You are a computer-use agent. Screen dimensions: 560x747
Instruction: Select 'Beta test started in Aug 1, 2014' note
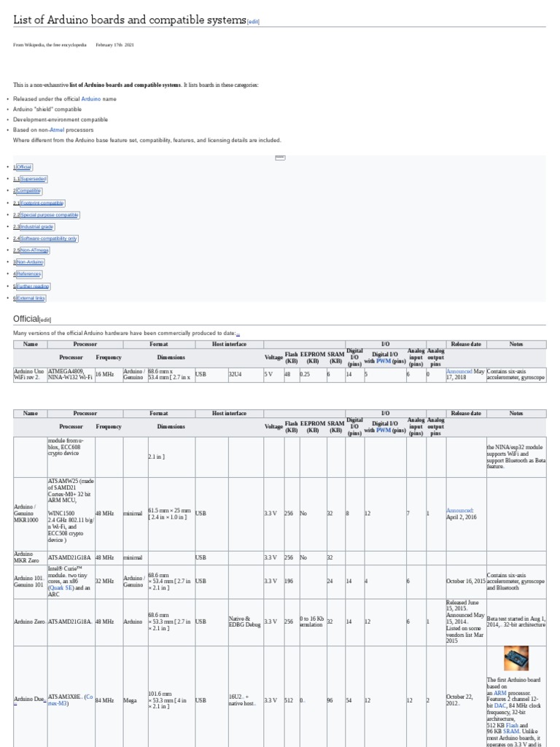tap(516, 622)
